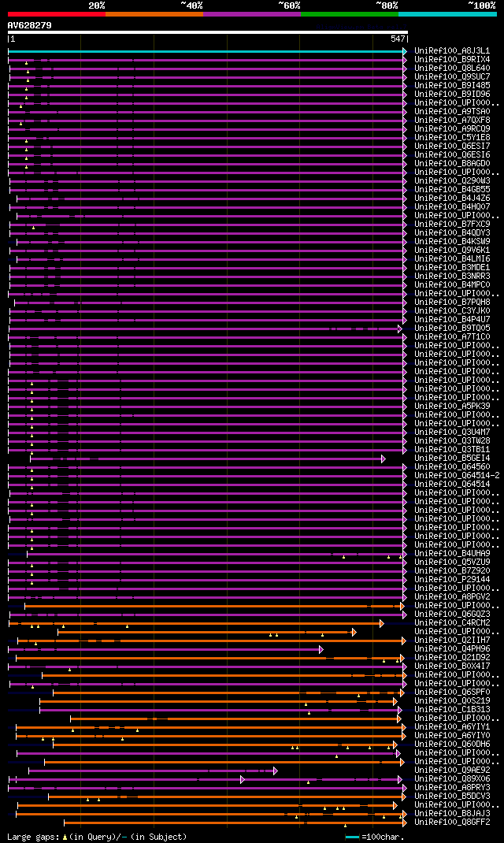Click the short purple bar for UniRef100_B5GEI4
The height and width of the screenshot is (843, 504).
[207, 459]
